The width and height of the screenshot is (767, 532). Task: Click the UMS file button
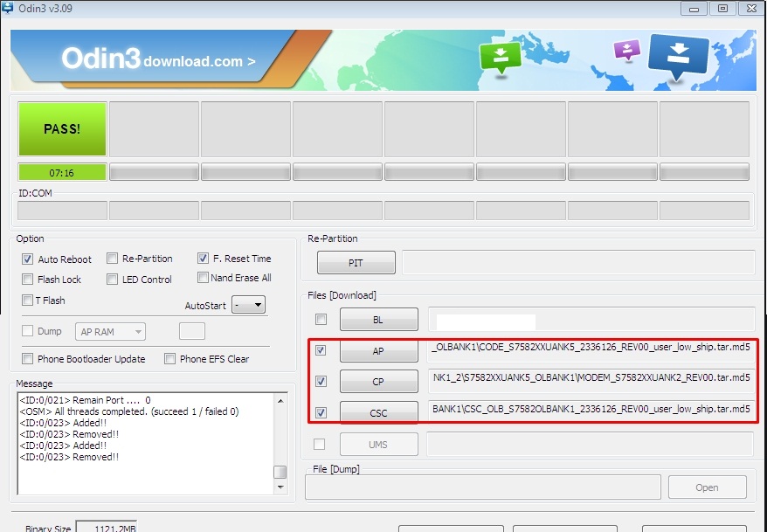[379, 445]
